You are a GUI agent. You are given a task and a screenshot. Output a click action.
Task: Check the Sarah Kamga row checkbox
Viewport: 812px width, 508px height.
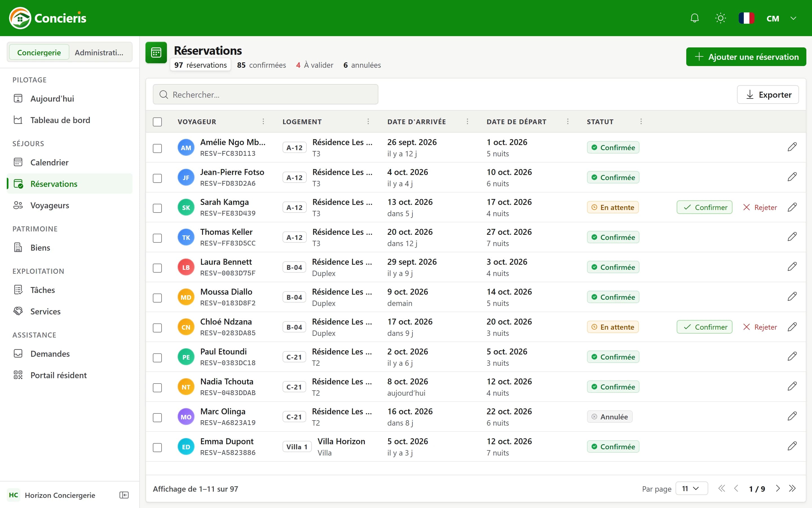[x=157, y=208]
